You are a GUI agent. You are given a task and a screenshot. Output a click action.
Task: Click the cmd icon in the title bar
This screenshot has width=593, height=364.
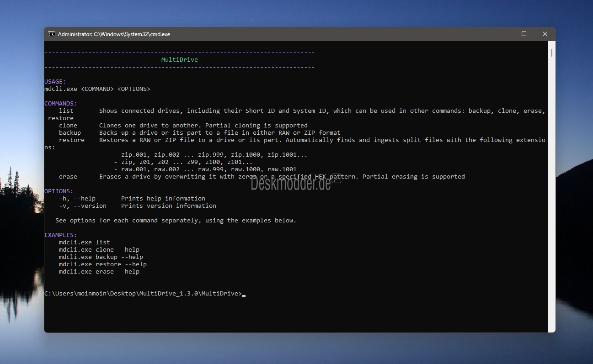pos(52,34)
